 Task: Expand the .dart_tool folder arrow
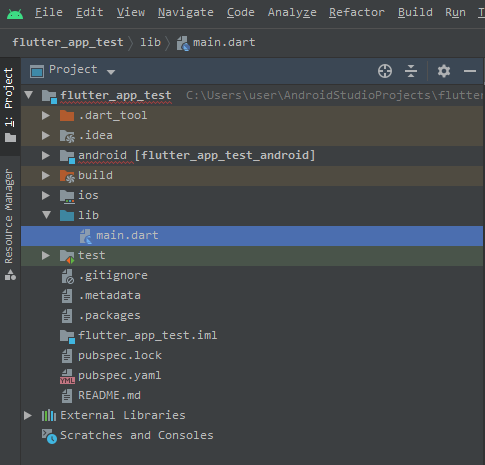coord(46,115)
